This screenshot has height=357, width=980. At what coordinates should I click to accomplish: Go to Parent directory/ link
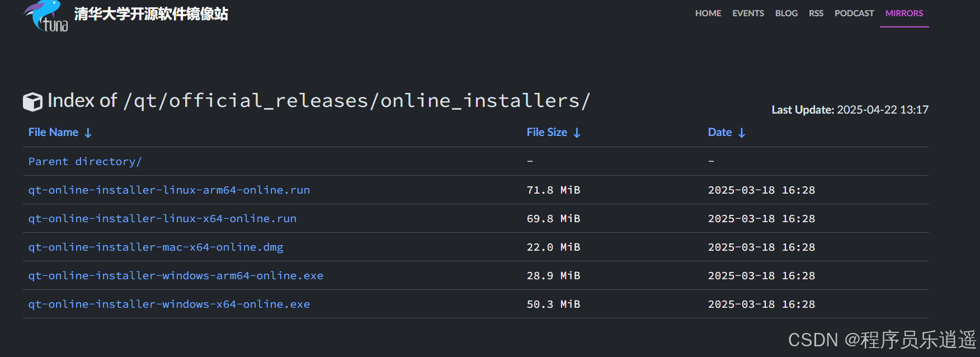pyautogui.click(x=85, y=161)
